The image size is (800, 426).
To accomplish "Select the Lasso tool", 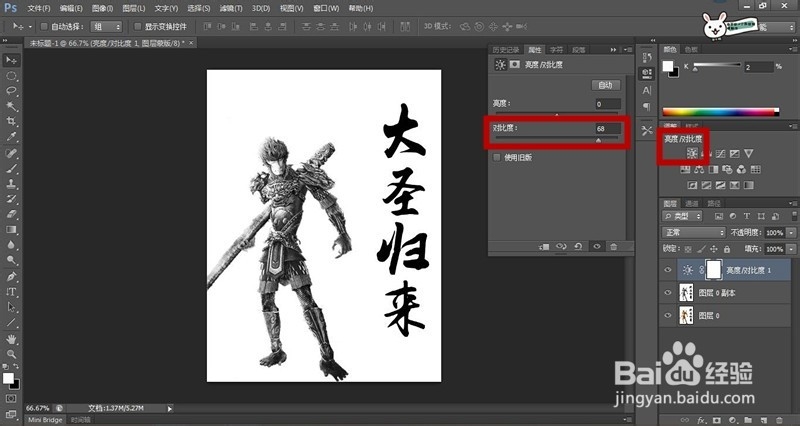I will coord(11,91).
